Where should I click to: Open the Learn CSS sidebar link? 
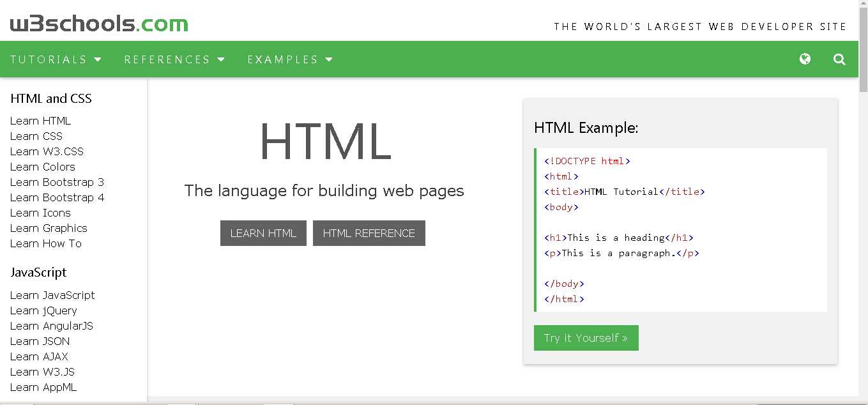pos(36,136)
